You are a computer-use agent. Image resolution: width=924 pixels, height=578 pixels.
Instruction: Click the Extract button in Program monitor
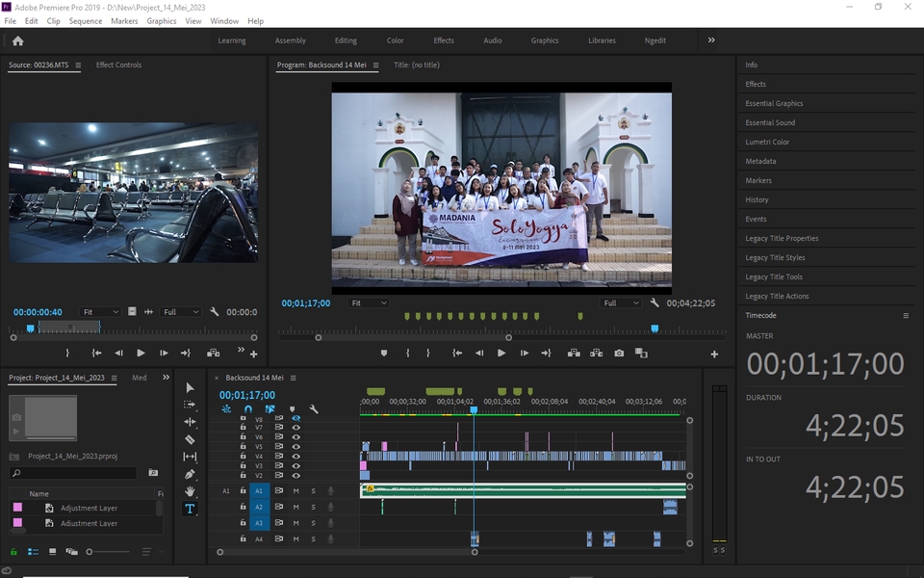[x=597, y=354]
